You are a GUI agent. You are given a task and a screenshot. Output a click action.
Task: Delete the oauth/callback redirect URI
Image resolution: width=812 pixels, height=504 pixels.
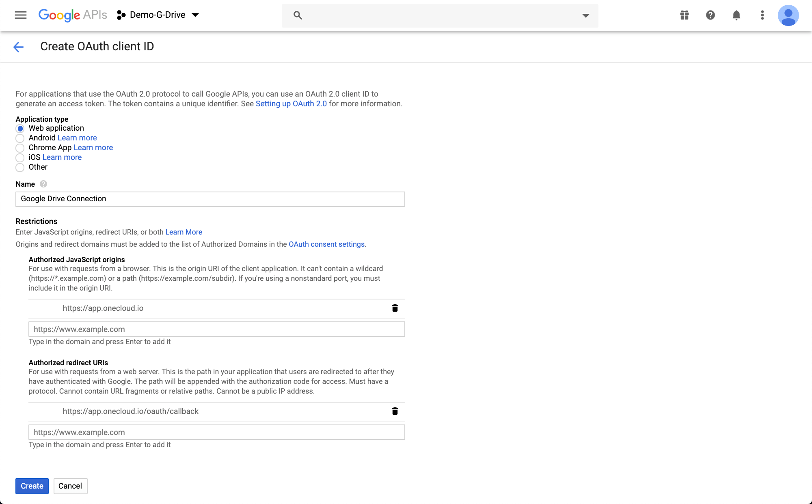point(395,411)
